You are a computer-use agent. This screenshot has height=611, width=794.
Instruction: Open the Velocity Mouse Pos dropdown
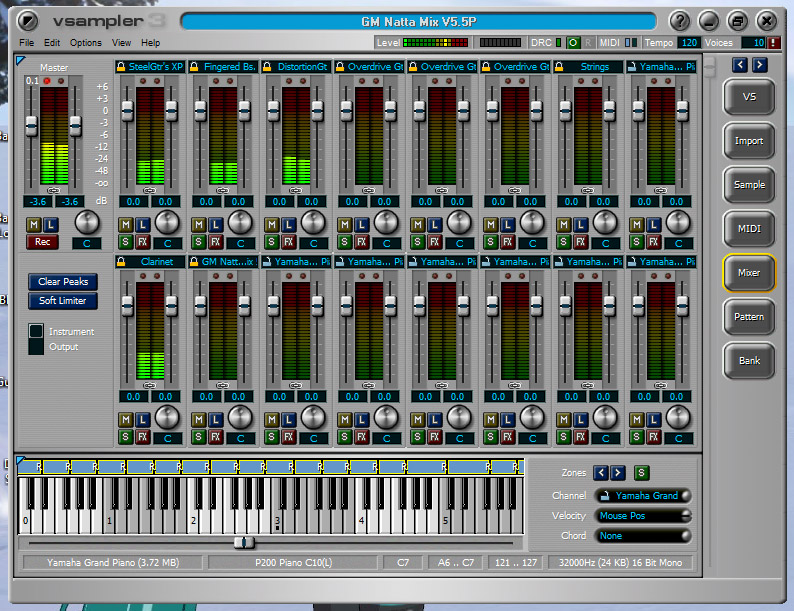click(643, 516)
